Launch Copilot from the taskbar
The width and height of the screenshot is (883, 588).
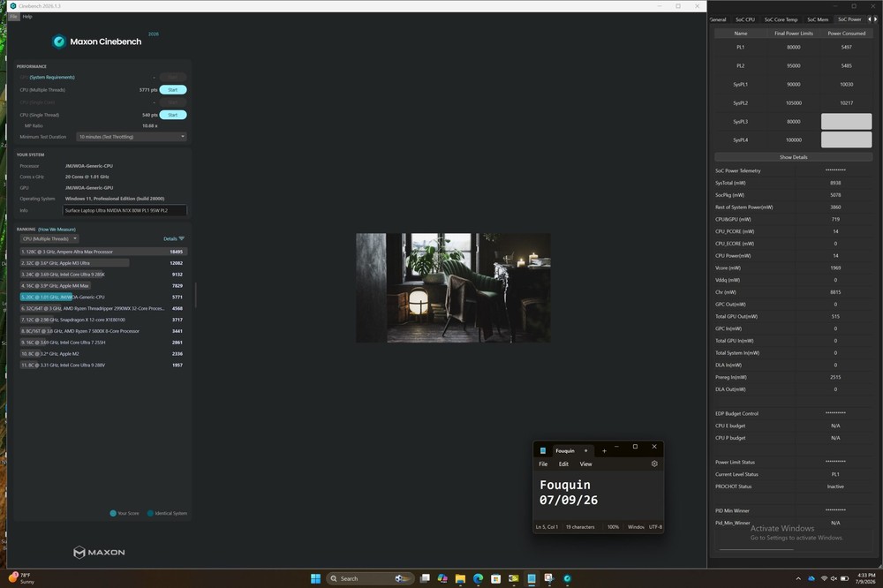[442, 578]
